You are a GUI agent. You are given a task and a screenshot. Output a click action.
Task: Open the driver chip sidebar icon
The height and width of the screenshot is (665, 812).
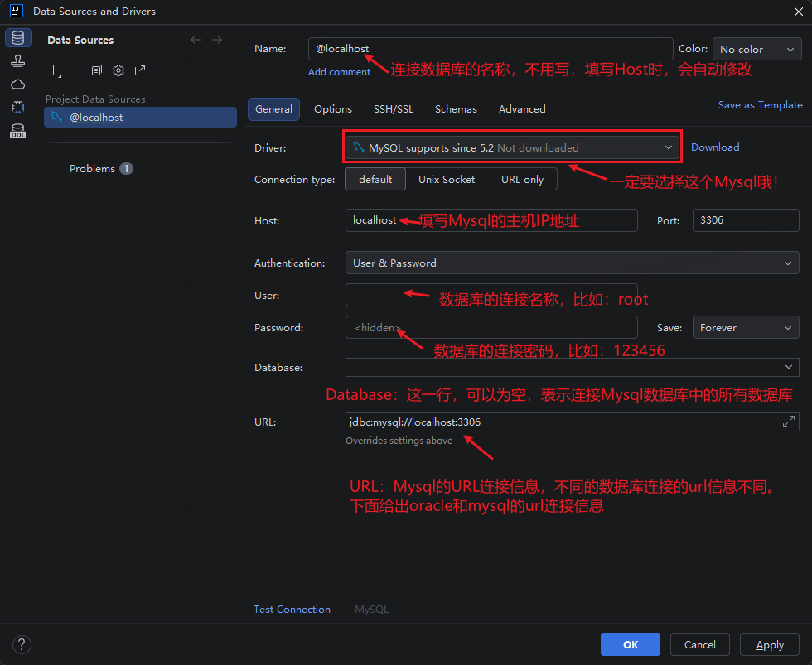click(18, 107)
